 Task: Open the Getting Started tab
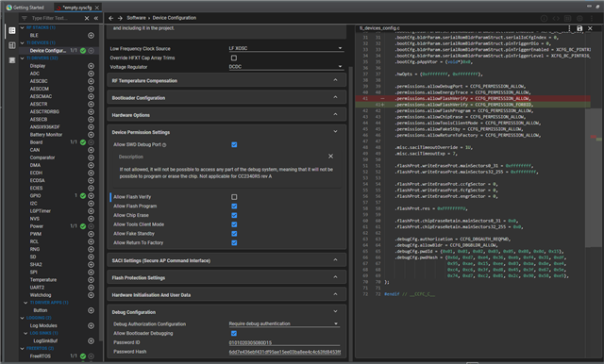(x=25, y=8)
